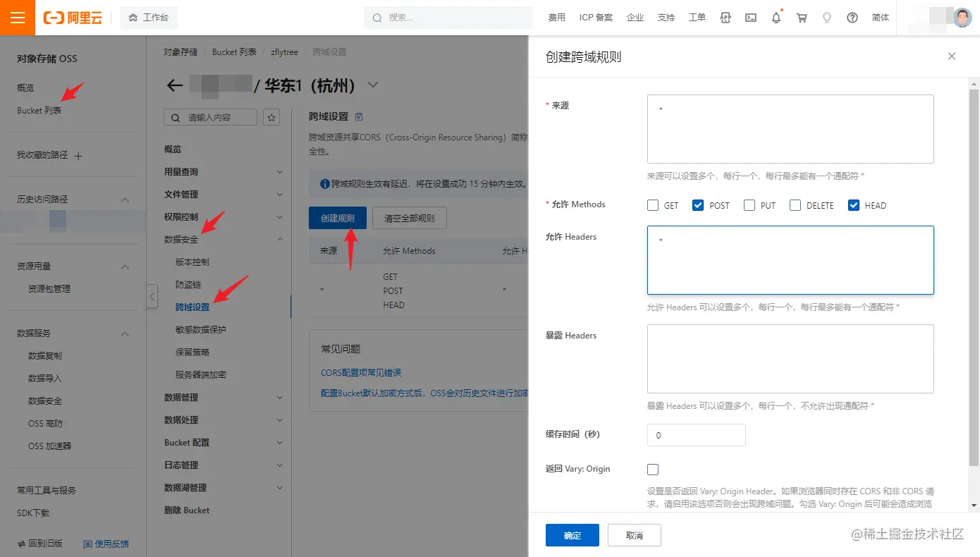
Task: Add a favorite path with plus icon
Action: 78,156
